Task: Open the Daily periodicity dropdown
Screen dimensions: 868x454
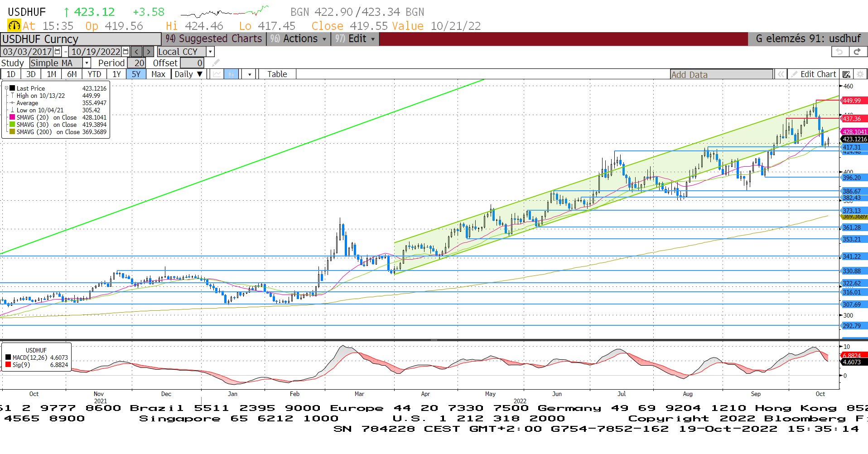Action: pyautogui.click(x=189, y=74)
